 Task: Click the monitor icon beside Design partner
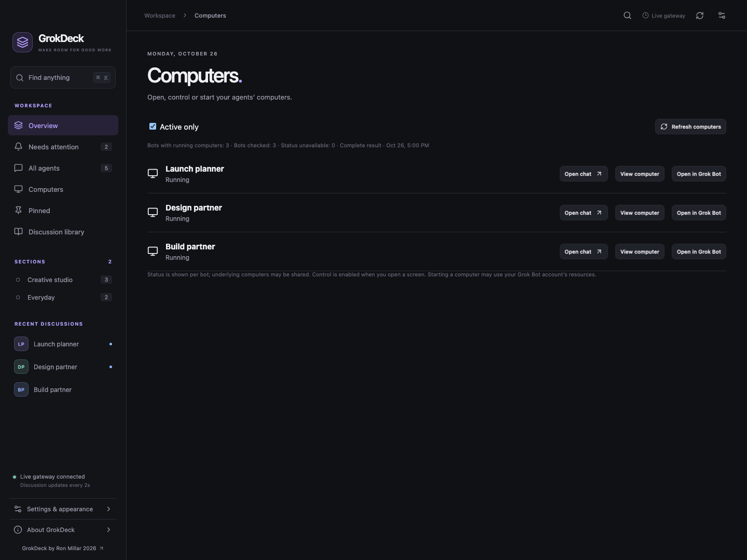(x=153, y=213)
